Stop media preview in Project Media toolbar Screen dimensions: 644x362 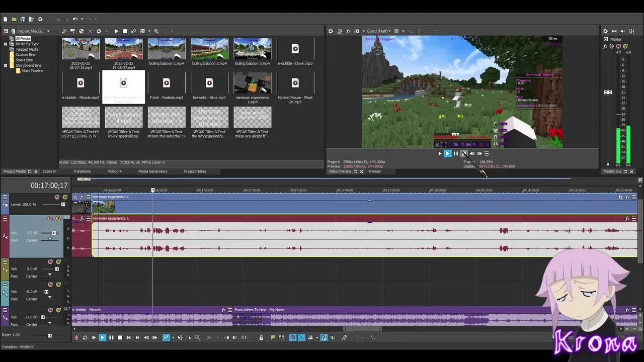(125, 31)
